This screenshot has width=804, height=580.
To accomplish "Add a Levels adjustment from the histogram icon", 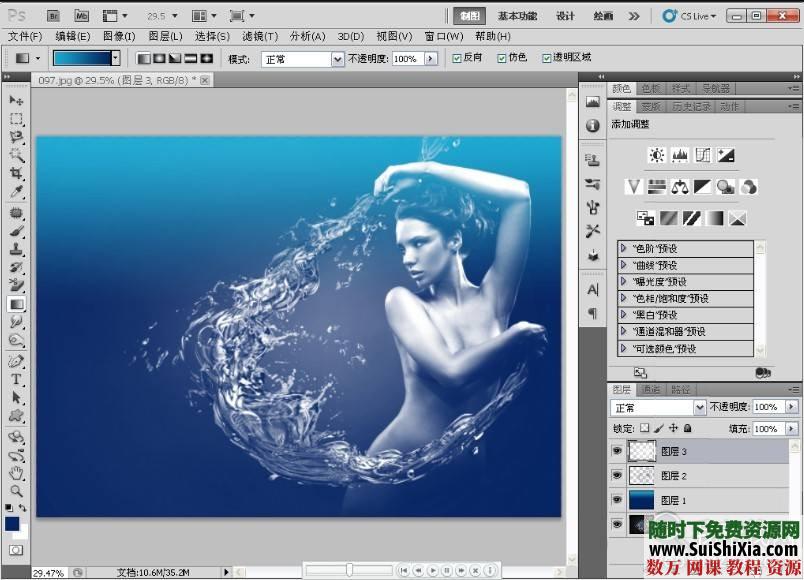I will [680, 155].
